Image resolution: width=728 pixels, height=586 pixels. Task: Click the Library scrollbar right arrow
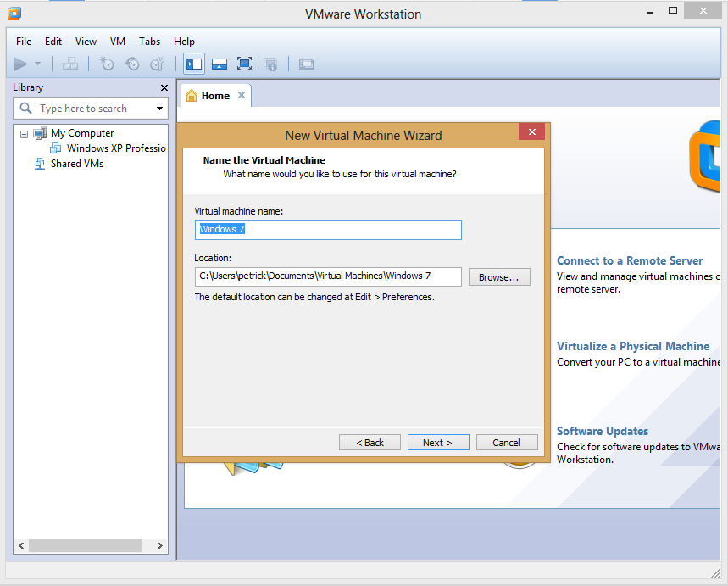(159, 545)
